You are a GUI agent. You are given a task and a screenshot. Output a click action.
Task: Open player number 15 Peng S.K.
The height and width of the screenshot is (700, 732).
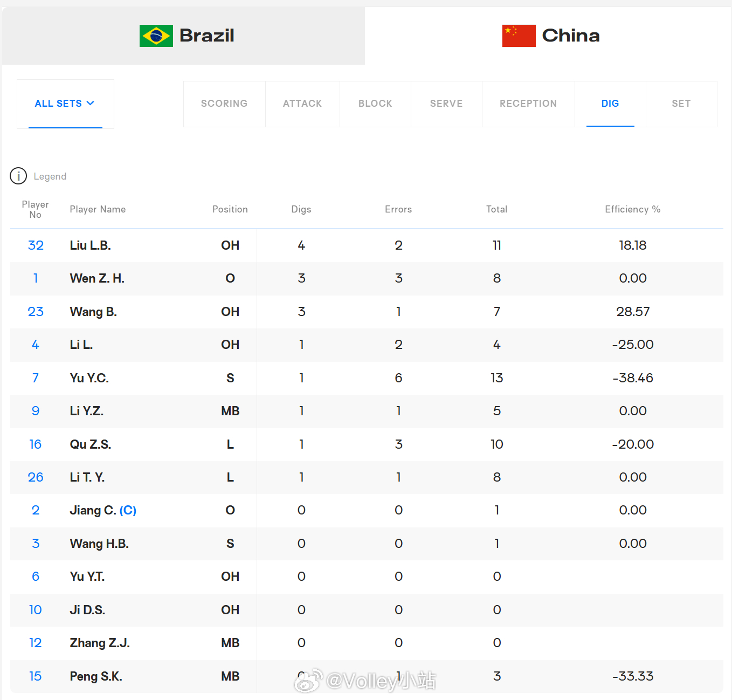pos(36,676)
